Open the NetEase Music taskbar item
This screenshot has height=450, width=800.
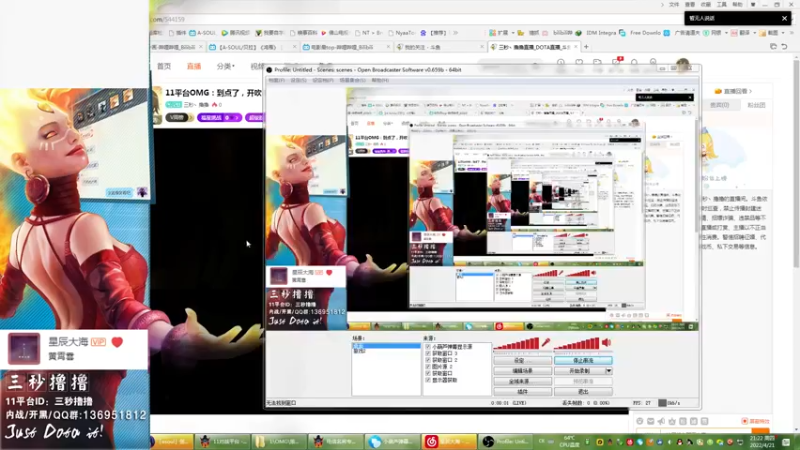[x=447, y=441]
